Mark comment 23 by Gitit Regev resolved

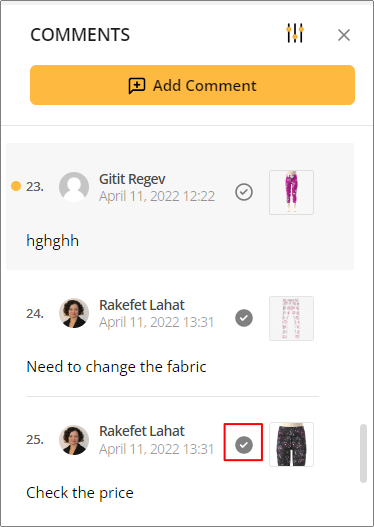pyautogui.click(x=244, y=192)
